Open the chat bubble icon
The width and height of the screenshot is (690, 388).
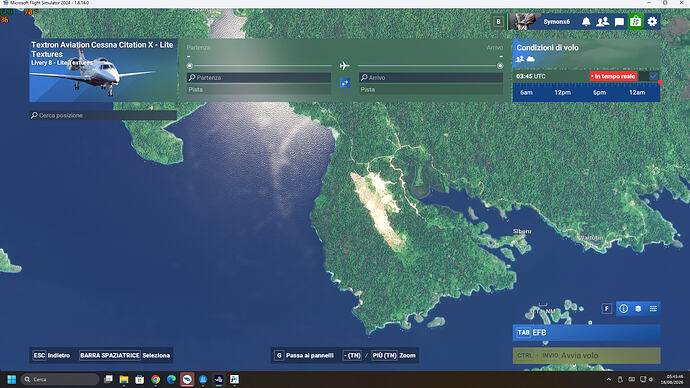click(619, 22)
